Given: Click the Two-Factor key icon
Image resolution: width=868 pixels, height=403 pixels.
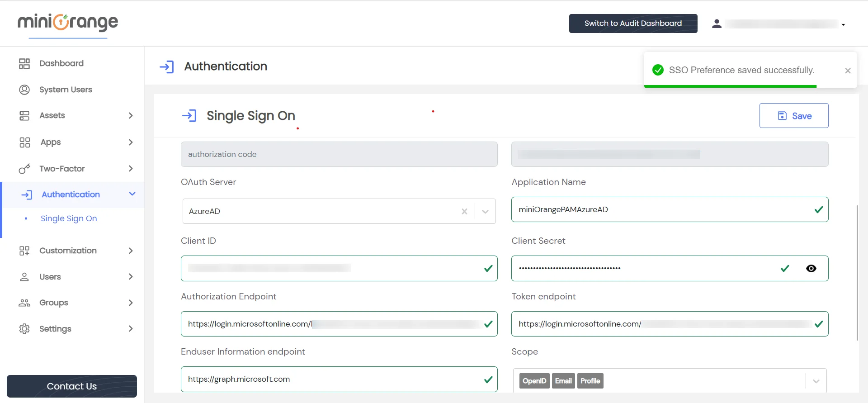Looking at the screenshot, I should 24,169.
